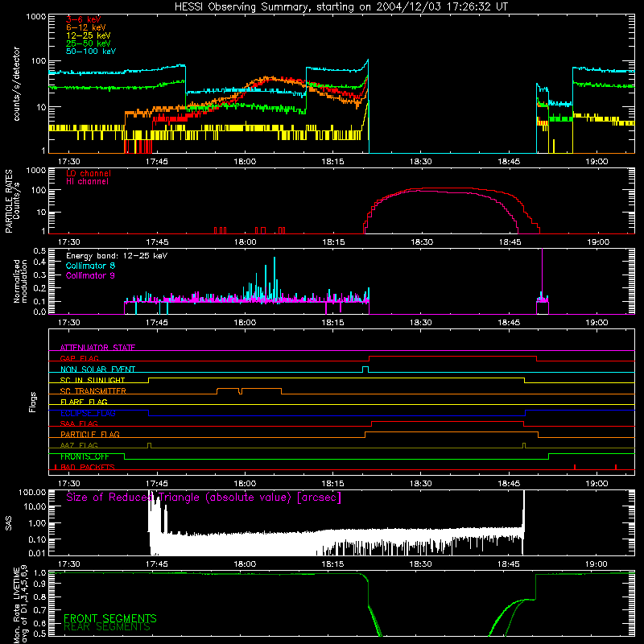Select the Collimator 9 legend label

pos(90,275)
